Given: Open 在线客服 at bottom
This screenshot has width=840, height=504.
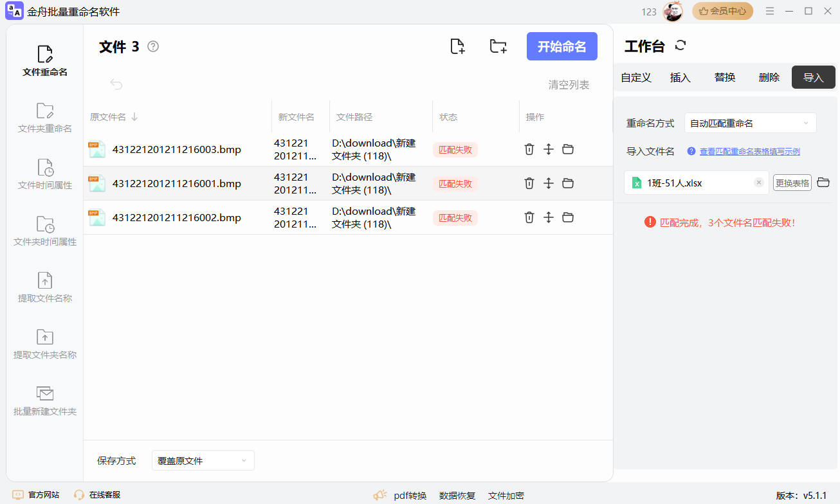Looking at the screenshot, I should [x=97, y=494].
